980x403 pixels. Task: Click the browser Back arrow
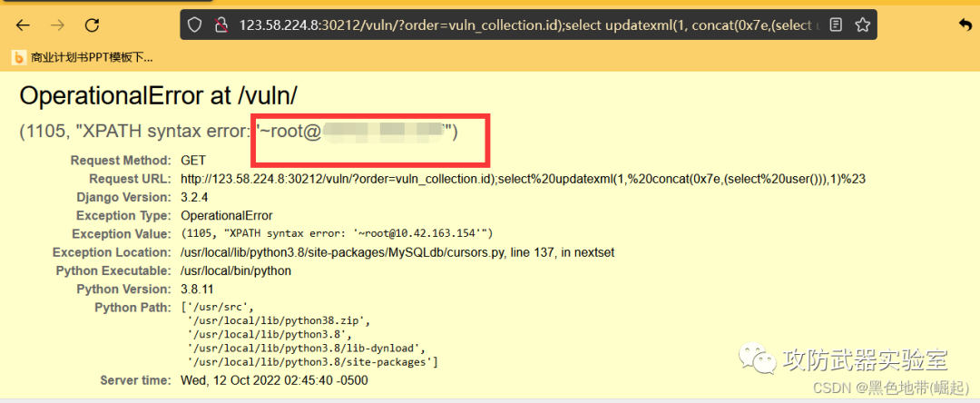[x=23, y=25]
